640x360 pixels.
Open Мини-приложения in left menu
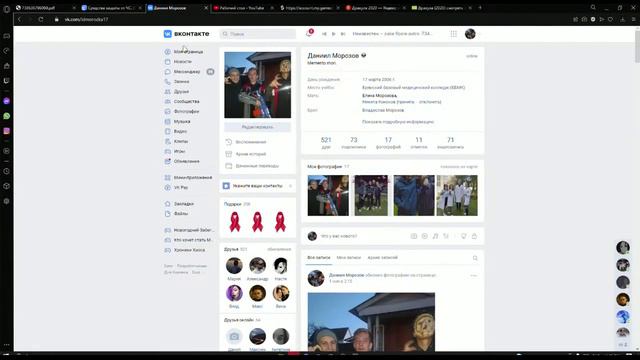[193, 178]
